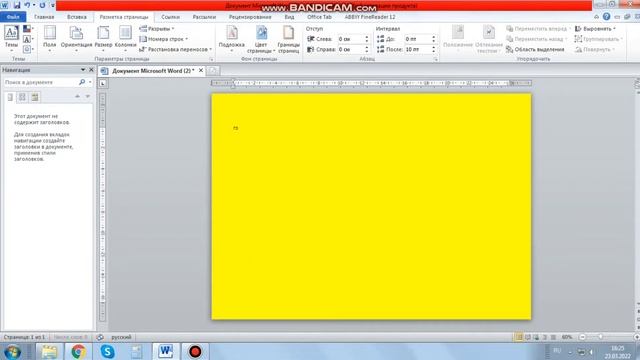Click the Theme Fonts icon in Themes group
Viewport: 640px width, 360px height.
[x=27, y=39]
